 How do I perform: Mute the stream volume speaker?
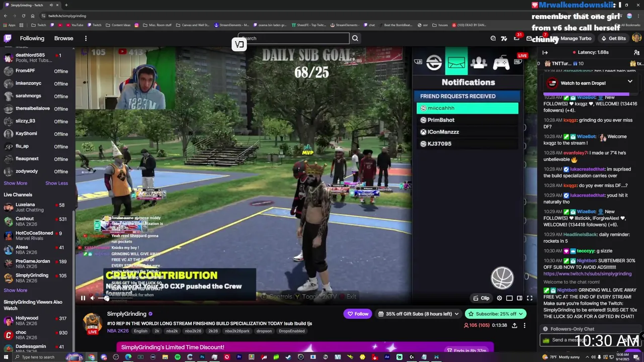92,298
